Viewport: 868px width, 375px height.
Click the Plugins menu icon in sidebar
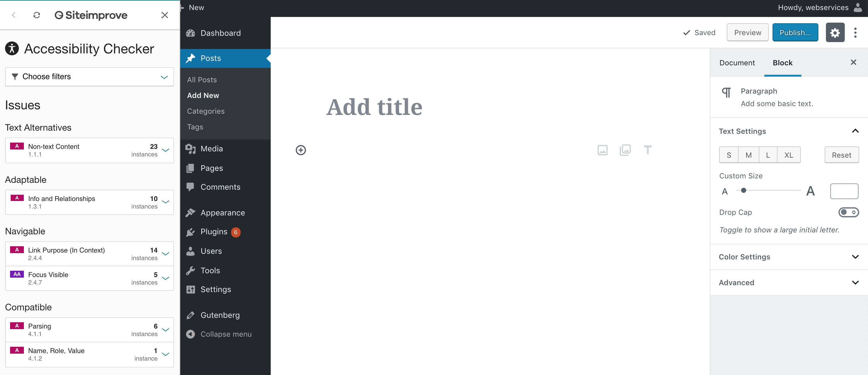pos(190,231)
